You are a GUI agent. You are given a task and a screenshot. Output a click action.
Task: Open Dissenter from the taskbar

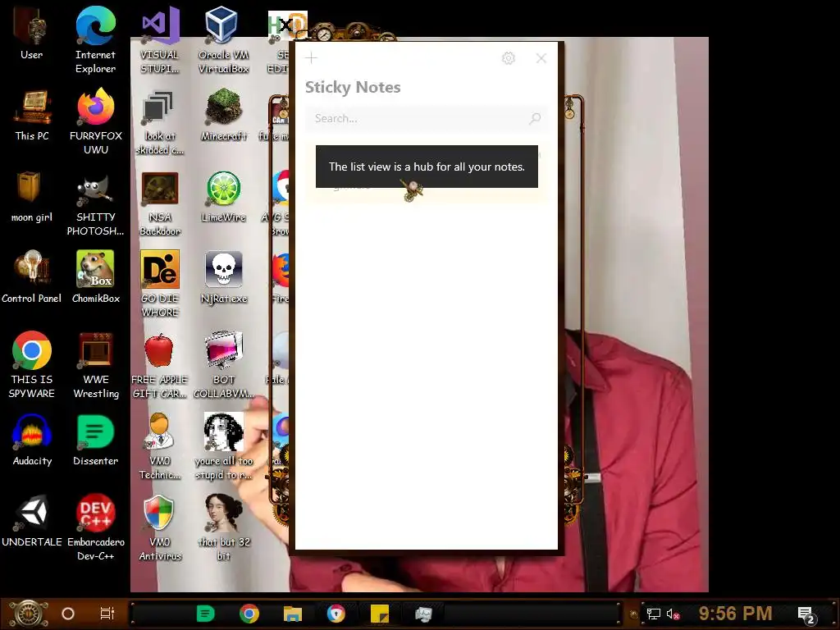206,614
